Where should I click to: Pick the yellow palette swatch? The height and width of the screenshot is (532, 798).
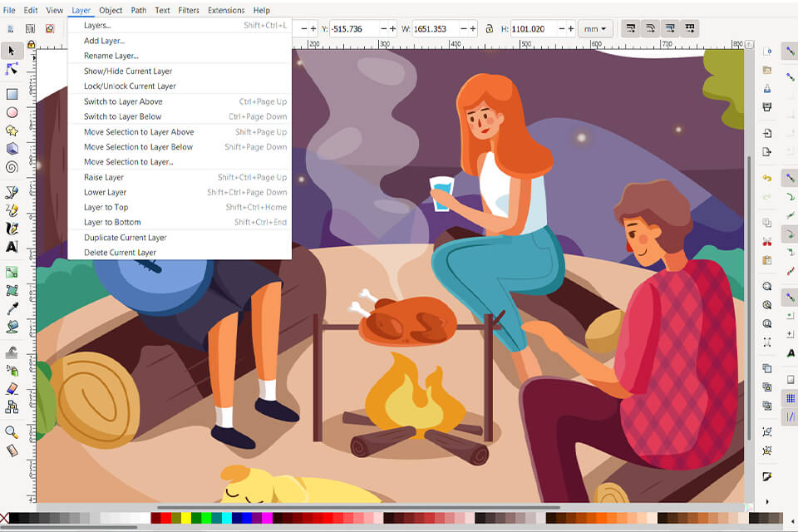click(x=186, y=518)
